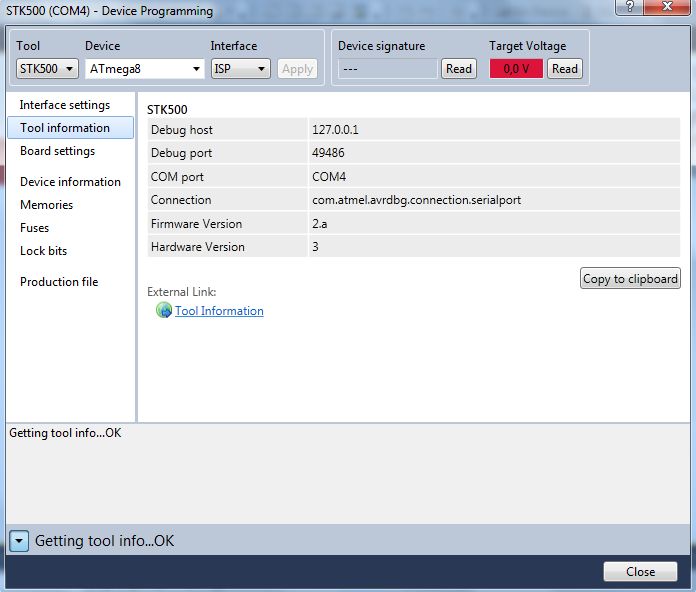The height and width of the screenshot is (592, 696).
Task: Open Board settings page
Action: [57, 151]
